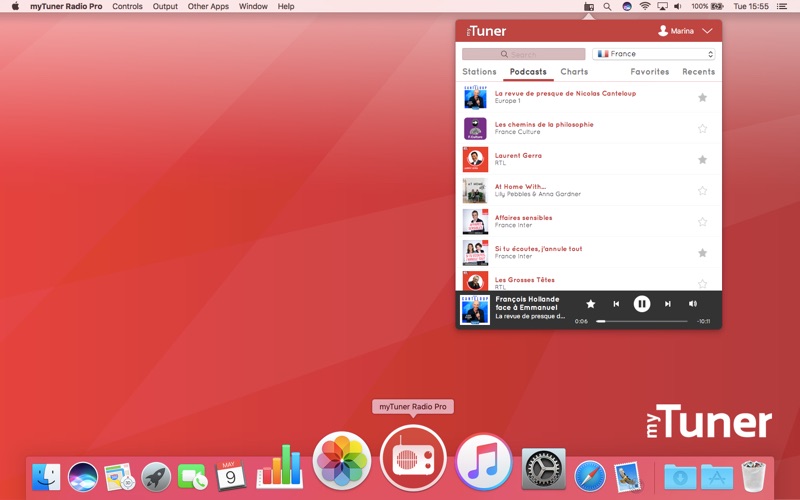The width and height of the screenshot is (800, 500).
Task: Open the Apple menu
Action: [x=15, y=7]
